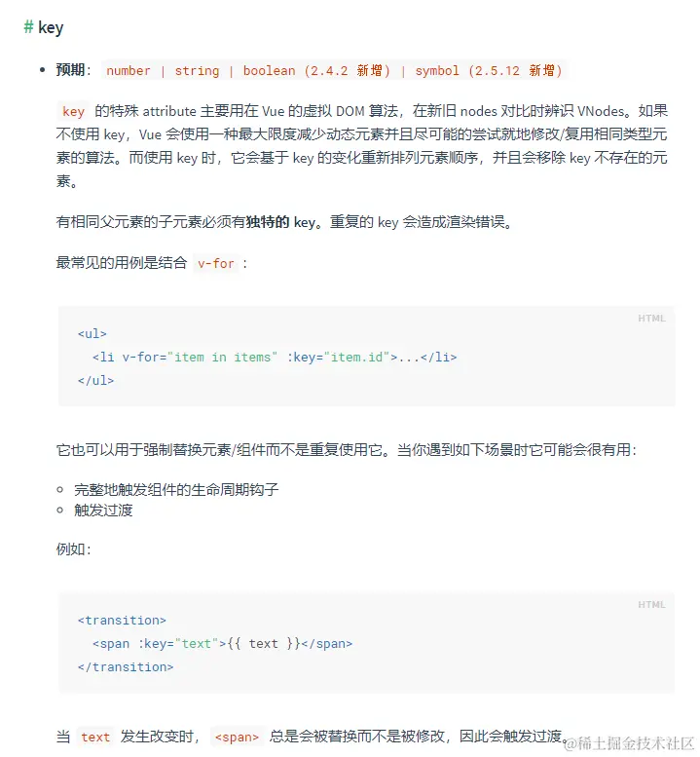Click the closing </transition> code line

click(x=126, y=667)
